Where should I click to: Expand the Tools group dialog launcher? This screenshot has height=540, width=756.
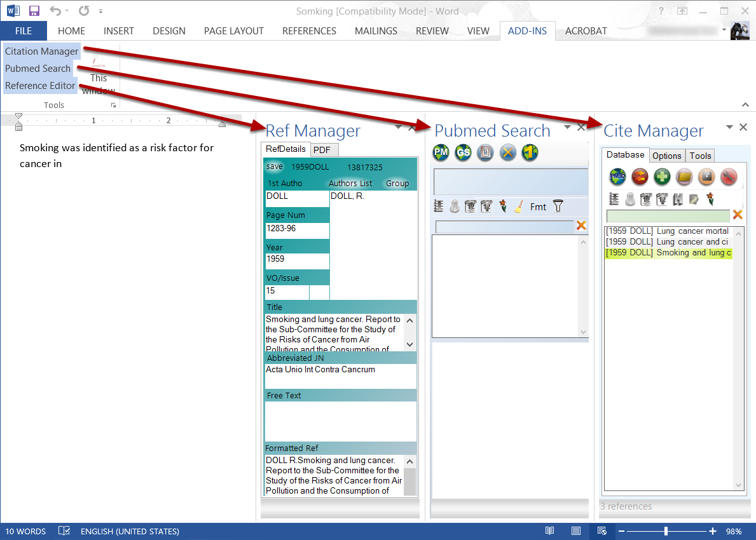click(x=113, y=105)
